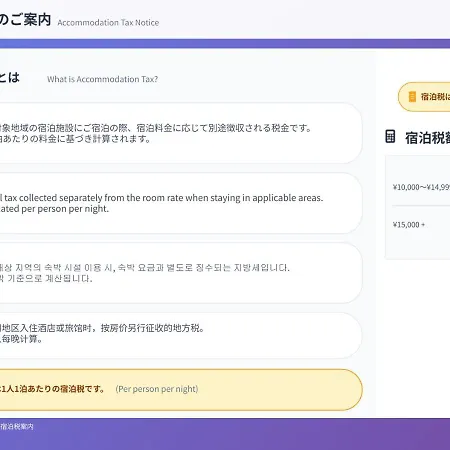Image resolution: width=450 pixels, height=450 pixels.
Task: Open the Japanese explanation card
Action: point(181,133)
